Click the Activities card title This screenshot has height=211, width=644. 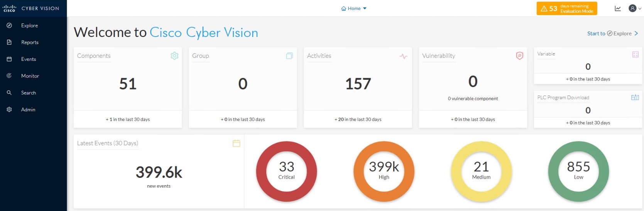click(319, 56)
